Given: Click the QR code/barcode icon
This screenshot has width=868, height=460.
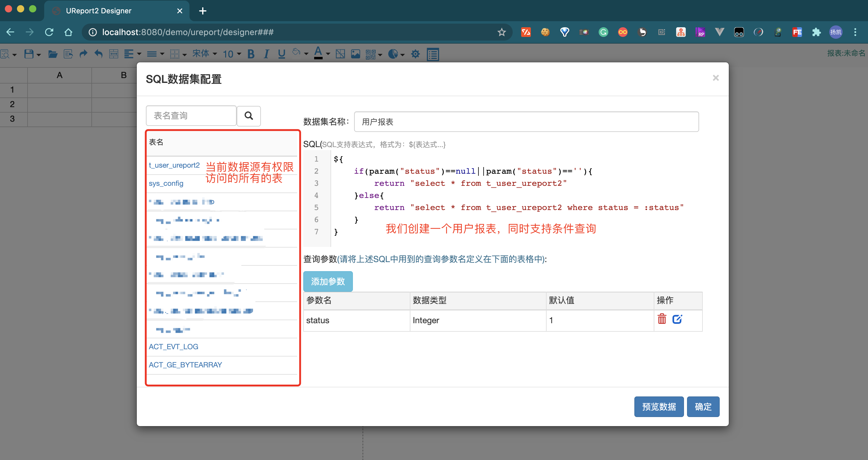Looking at the screenshot, I should click(x=371, y=54).
